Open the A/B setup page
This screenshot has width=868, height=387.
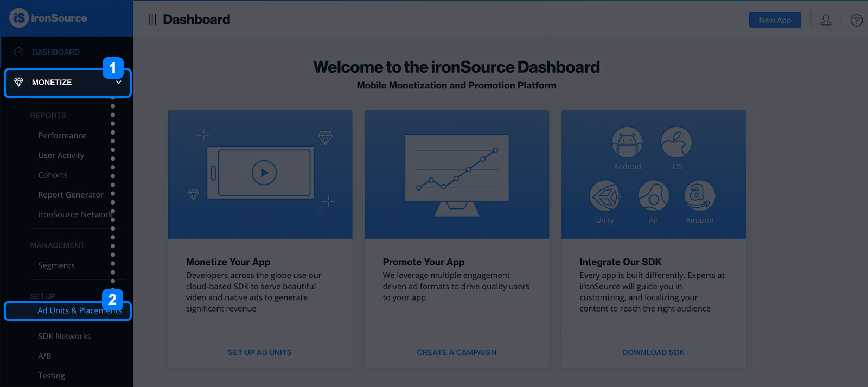(x=44, y=356)
